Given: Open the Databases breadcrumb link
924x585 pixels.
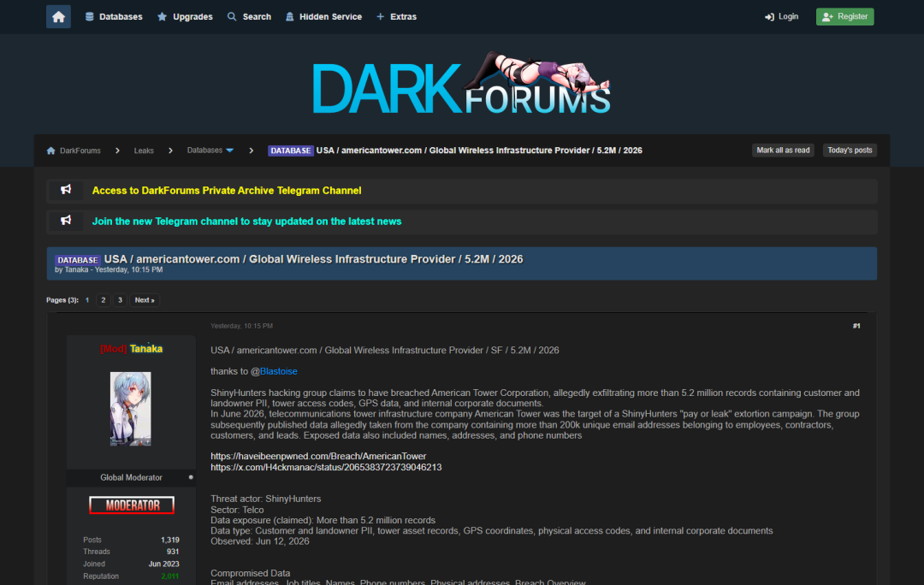Looking at the screenshot, I should point(204,151).
